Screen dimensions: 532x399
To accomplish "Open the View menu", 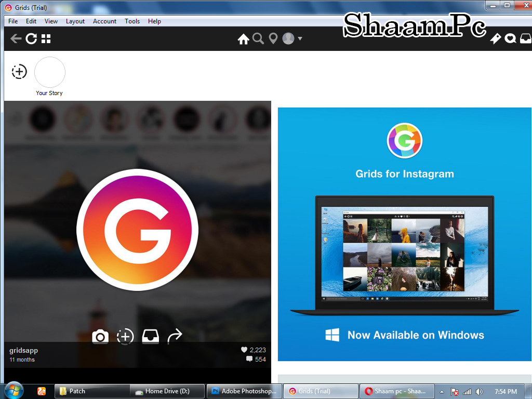I will point(51,21).
